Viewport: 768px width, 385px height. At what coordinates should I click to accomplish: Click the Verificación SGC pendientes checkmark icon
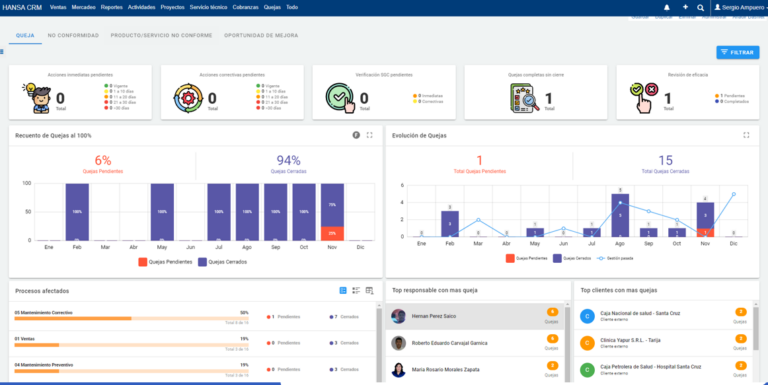click(x=340, y=98)
